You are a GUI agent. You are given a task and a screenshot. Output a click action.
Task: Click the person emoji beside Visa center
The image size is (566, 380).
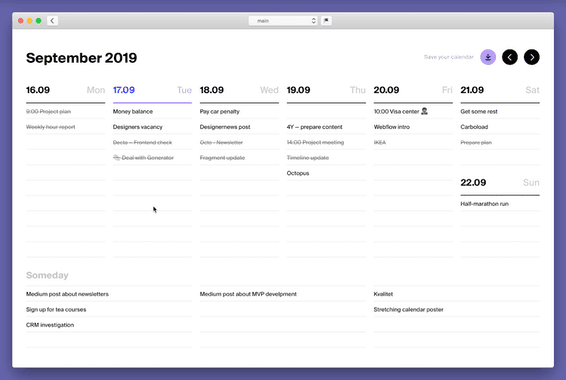(x=424, y=111)
